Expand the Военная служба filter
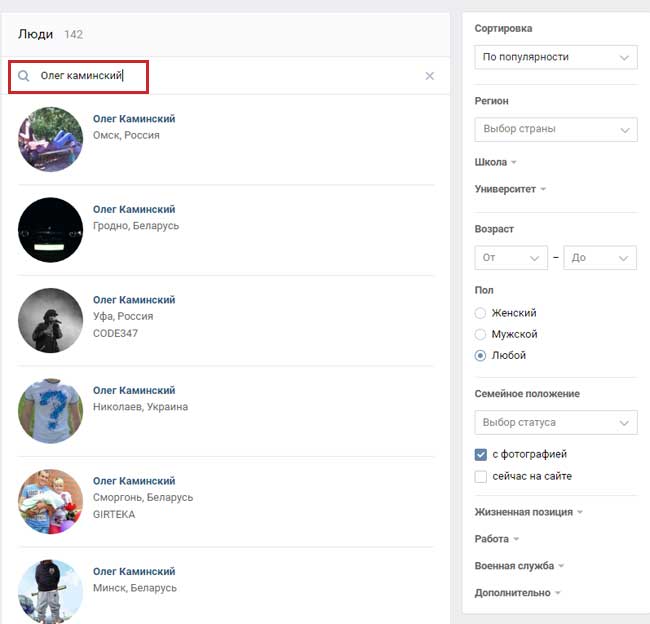This screenshot has height=624, width=650. 518,566
